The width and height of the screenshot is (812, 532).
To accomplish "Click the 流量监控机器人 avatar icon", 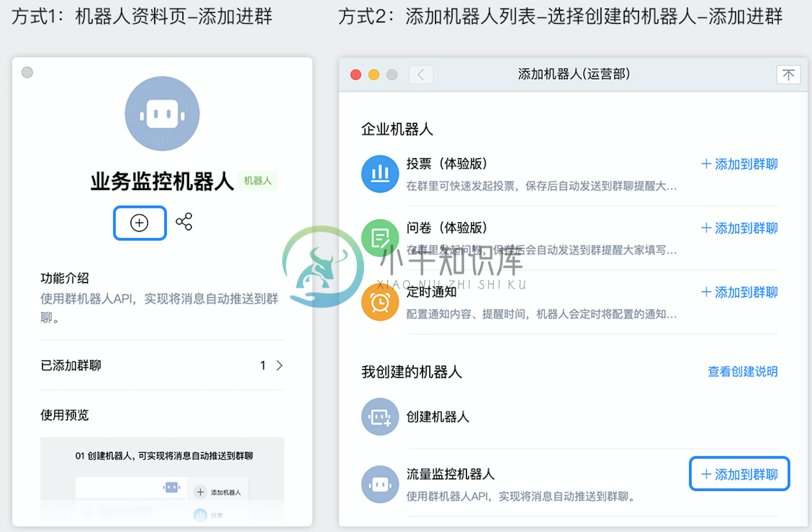I will point(380,484).
